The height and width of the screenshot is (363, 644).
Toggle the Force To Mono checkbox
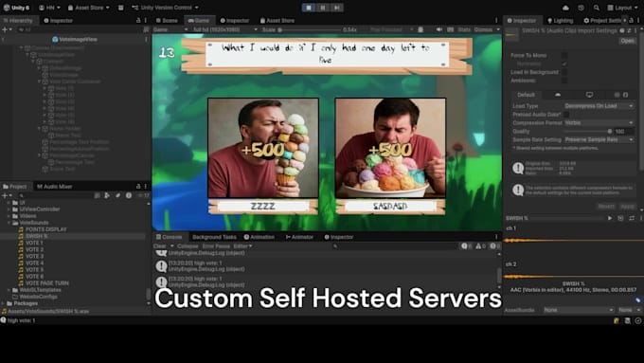564,55
